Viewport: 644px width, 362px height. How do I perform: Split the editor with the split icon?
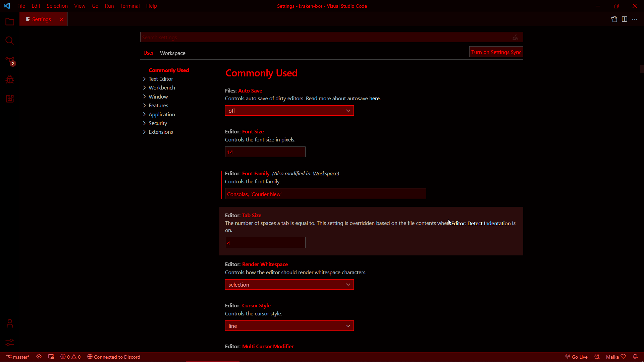click(624, 19)
